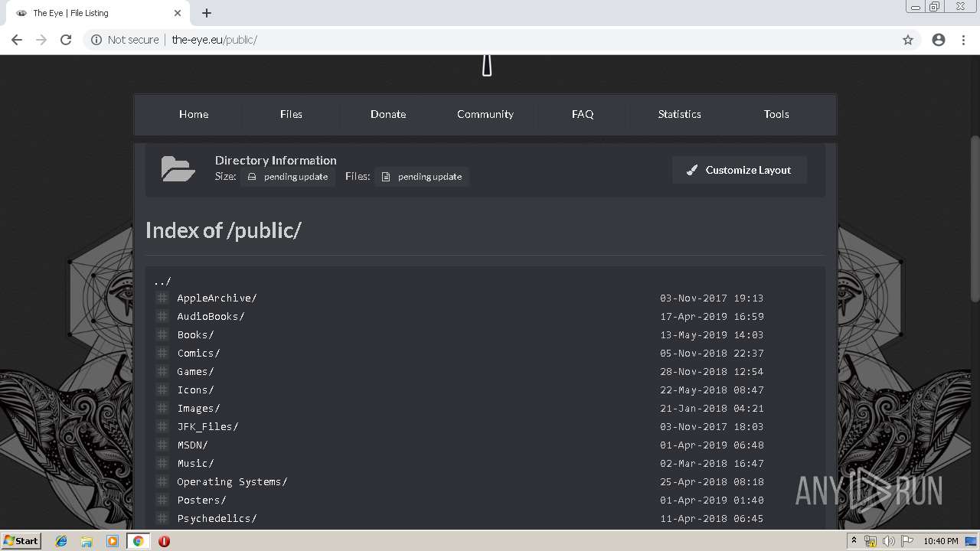The image size is (980, 551).
Task: Open Donate in site navigation
Action: [388, 114]
